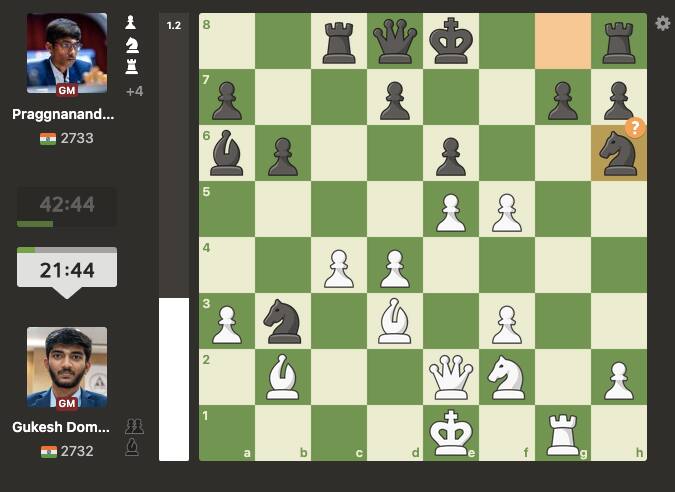Click the 42:44 clock

coord(67,205)
